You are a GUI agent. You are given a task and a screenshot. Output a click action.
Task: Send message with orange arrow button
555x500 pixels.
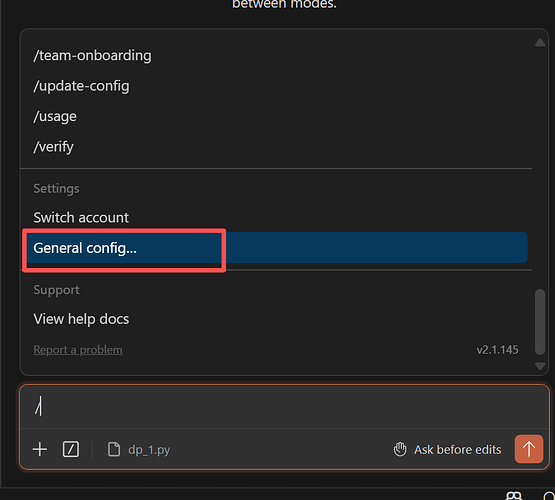[529, 449]
